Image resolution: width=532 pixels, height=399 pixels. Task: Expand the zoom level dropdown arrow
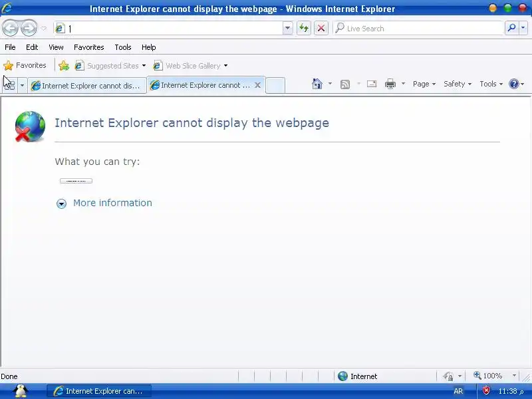514,376
